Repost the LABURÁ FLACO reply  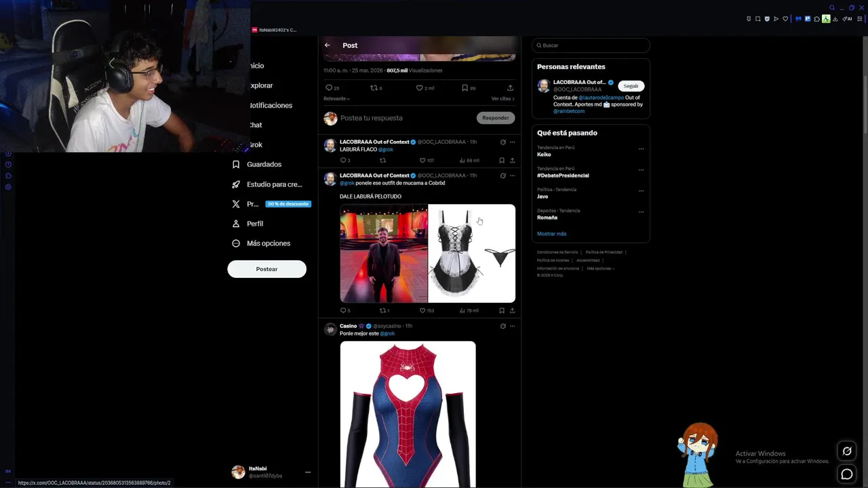[382, 161]
